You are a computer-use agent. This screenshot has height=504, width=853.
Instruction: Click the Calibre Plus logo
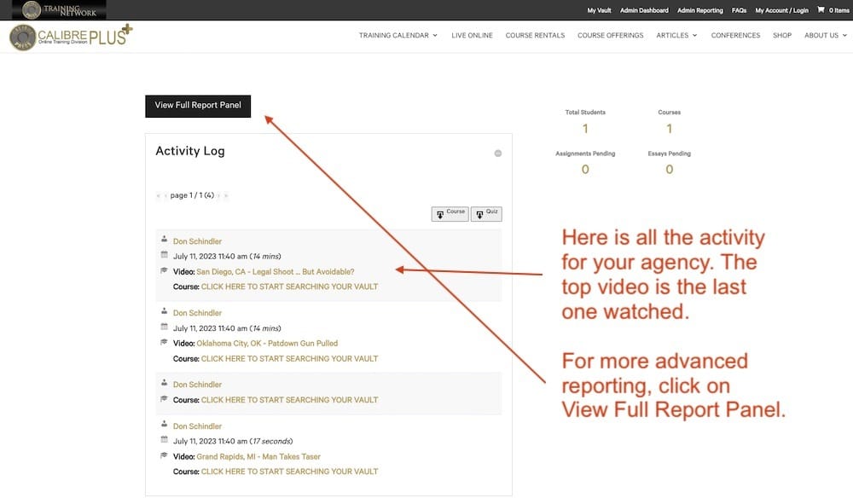click(71, 37)
